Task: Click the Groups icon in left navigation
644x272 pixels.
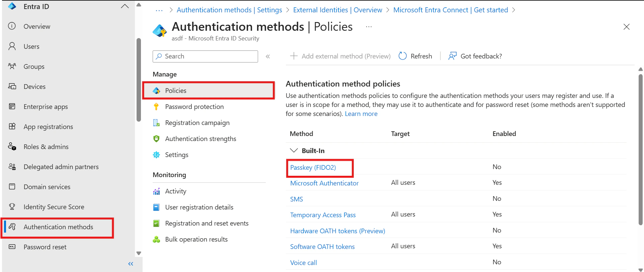Action: [12, 66]
